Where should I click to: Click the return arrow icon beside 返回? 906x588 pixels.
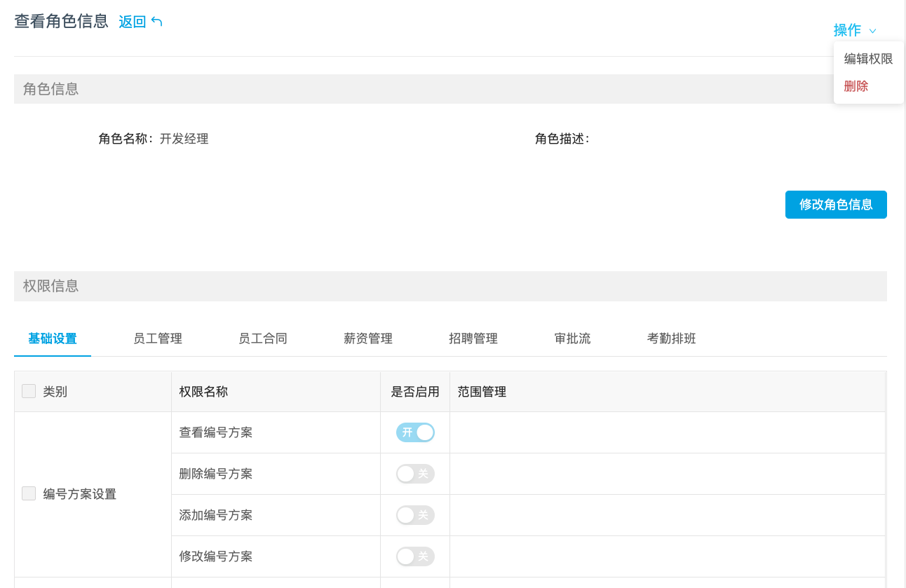click(x=157, y=22)
